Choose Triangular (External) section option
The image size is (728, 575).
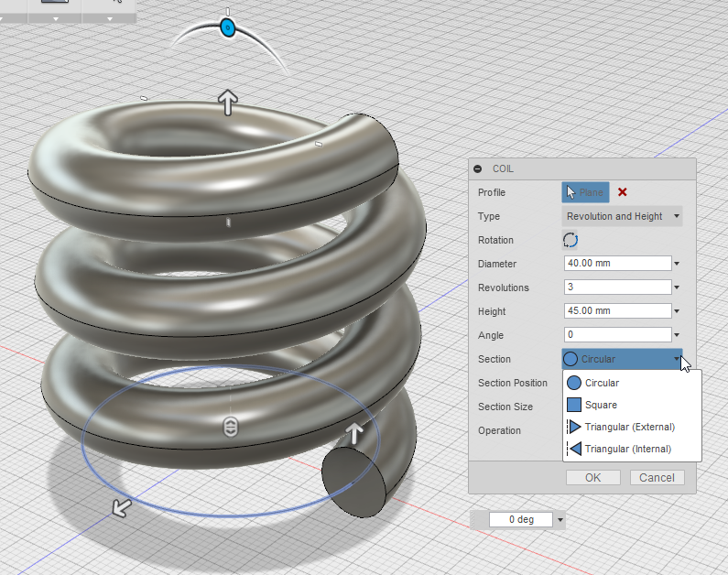(632, 427)
